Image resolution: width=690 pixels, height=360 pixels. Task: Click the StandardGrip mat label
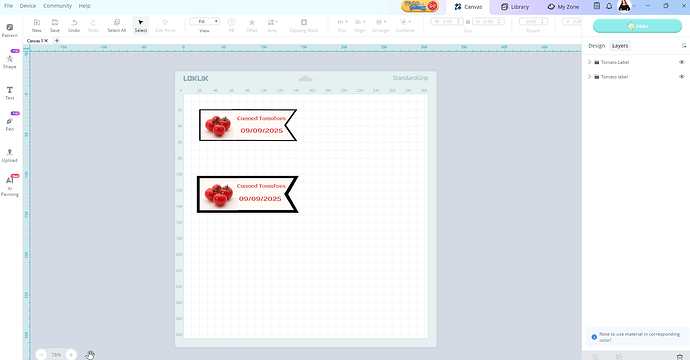point(410,78)
